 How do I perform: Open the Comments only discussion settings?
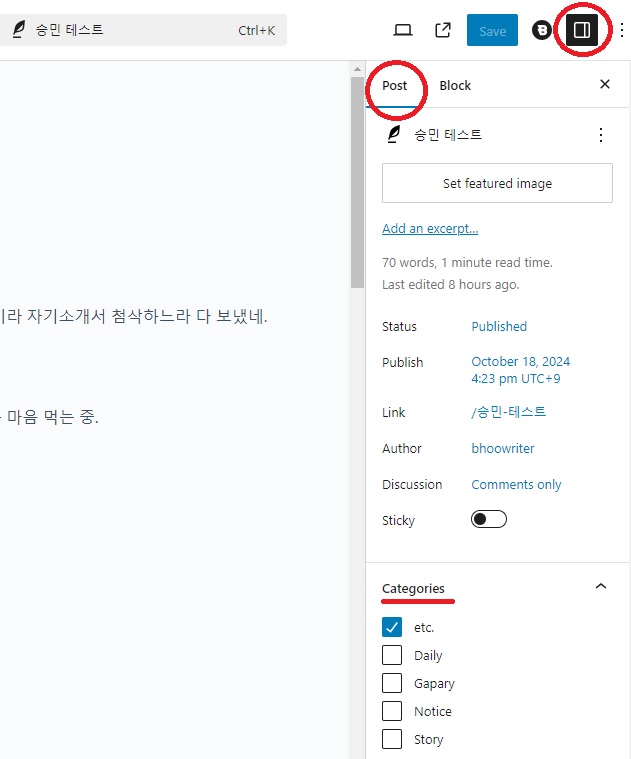tap(516, 485)
